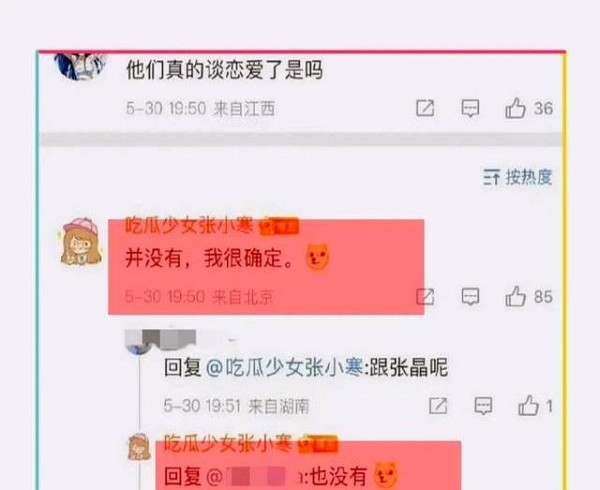Open the @吃瓜少女张小寒 mention link
The height and width of the screenshot is (490, 600).
coord(284,368)
